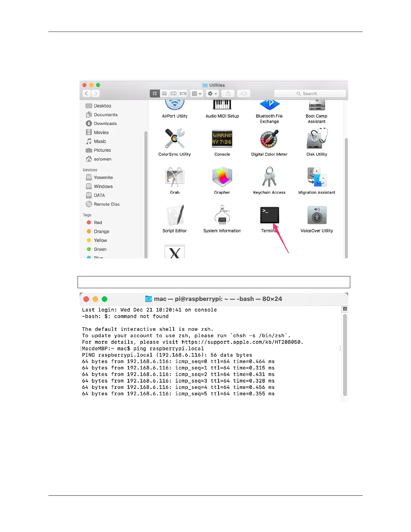The width and height of the screenshot is (411, 532).
Task: Click the Edit Tags toolbar button
Action: (243, 93)
